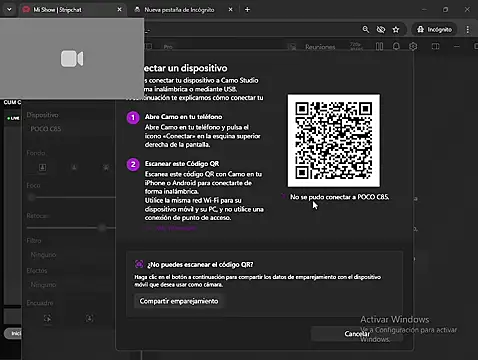
Task: Click the scan icon beside ¿No puedes escanear
Action: coord(139,265)
